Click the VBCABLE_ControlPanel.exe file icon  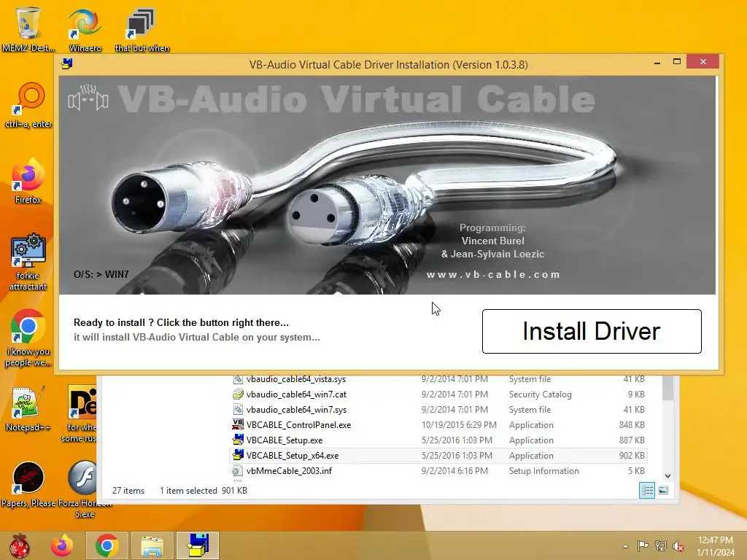coord(237,424)
